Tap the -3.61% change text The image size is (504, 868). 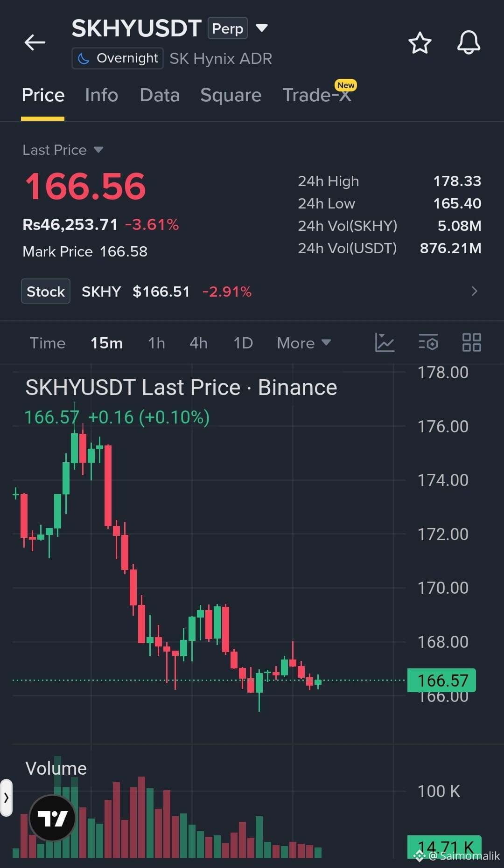(x=152, y=224)
